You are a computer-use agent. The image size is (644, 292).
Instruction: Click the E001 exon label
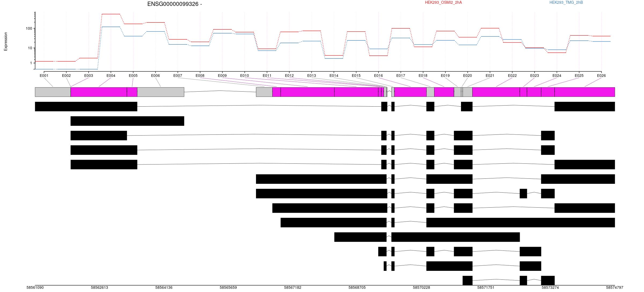(44, 76)
